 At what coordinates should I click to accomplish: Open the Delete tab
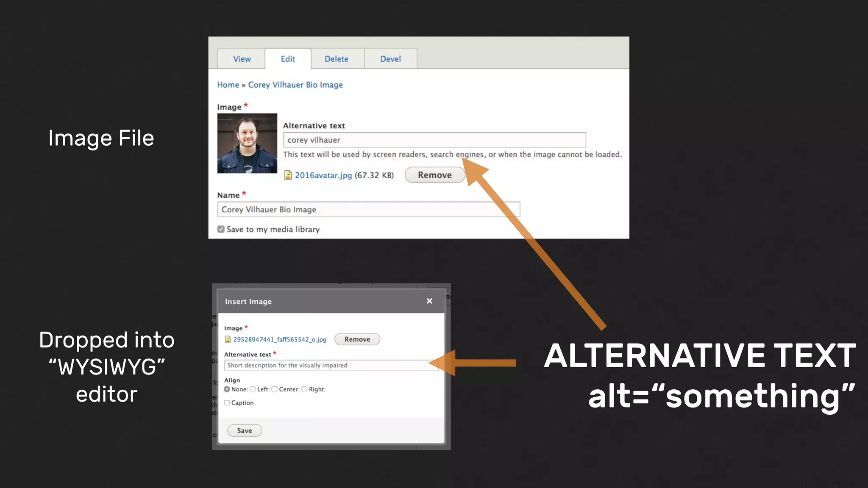(x=337, y=59)
